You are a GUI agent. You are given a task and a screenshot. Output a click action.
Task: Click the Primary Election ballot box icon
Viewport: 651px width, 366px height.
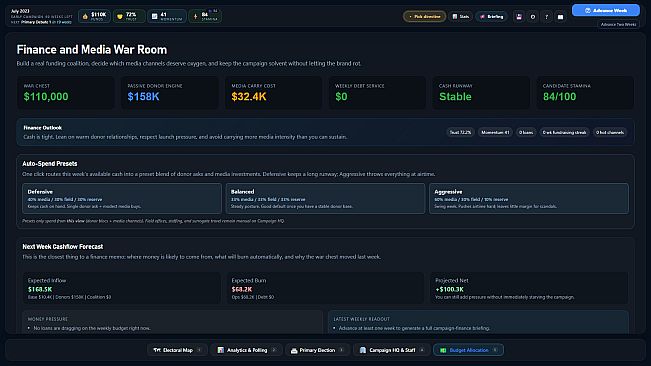pos(294,350)
